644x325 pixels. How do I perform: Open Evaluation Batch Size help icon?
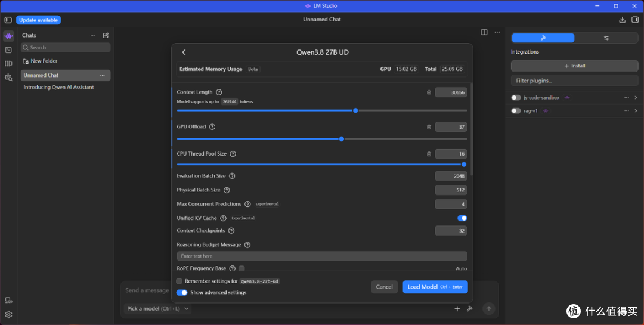click(x=232, y=176)
